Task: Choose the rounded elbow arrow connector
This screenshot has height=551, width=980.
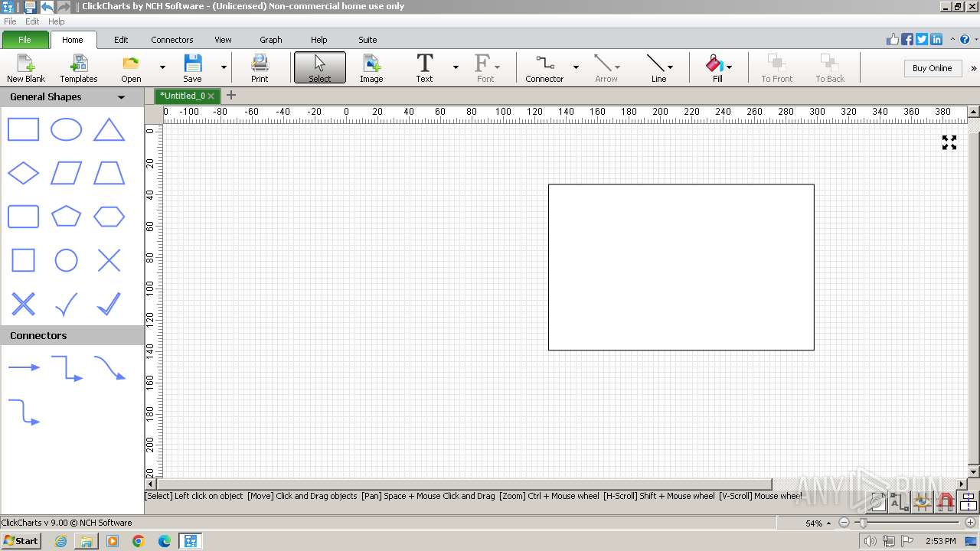Action: [24, 412]
